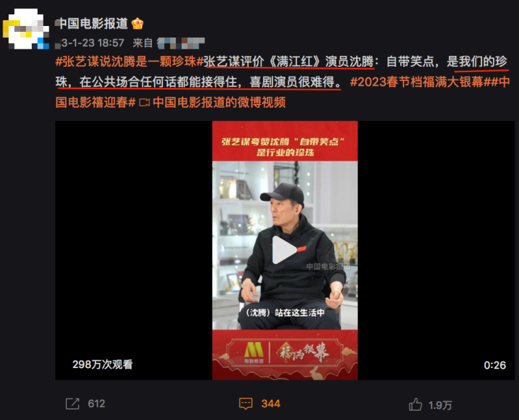Open 中国电影报道 account name

[x=91, y=23]
